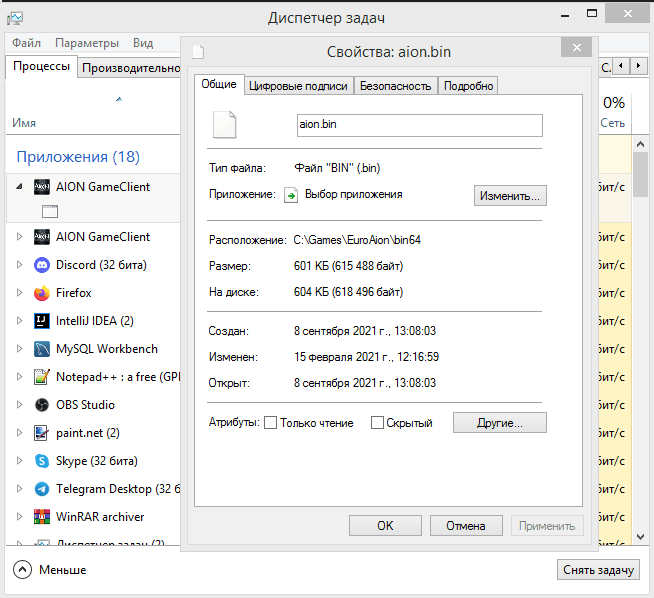Expand the Notepad++ process group
654x598 pixels.
(18, 377)
